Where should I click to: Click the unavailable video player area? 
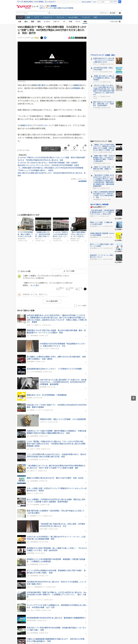pos(52,61)
